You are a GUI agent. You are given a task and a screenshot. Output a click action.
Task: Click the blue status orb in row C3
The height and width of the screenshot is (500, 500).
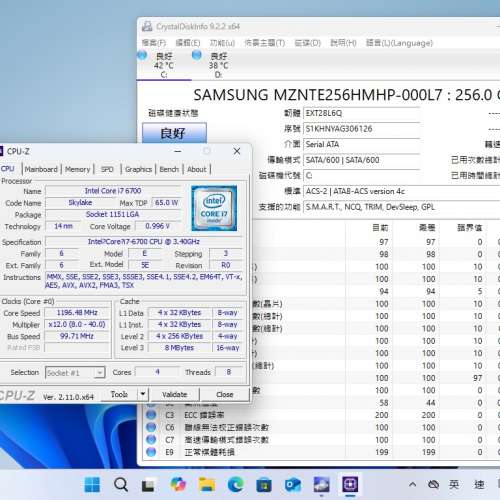pos(151,415)
